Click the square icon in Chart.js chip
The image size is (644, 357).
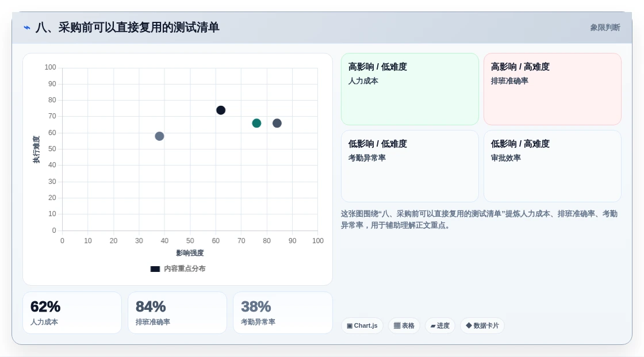pyautogui.click(x=350, y=326)
